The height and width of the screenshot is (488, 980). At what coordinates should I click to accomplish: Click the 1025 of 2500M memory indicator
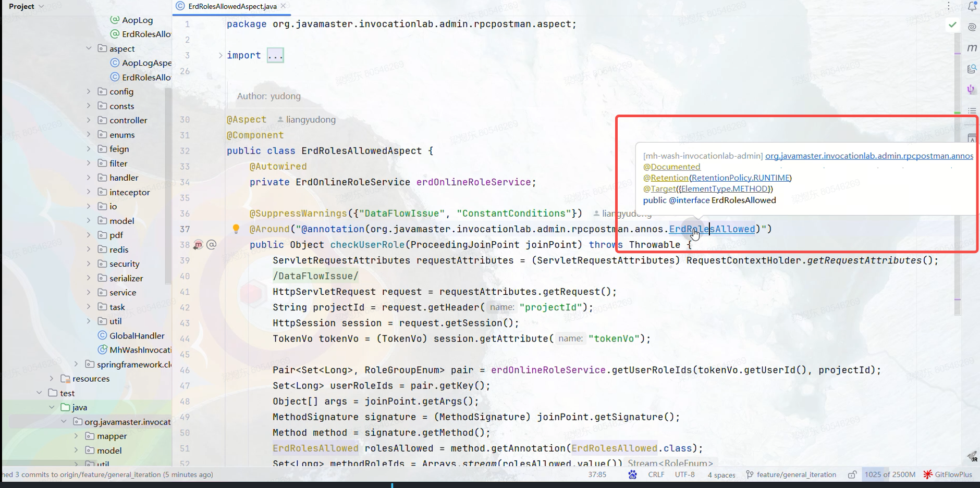point(890,474)
